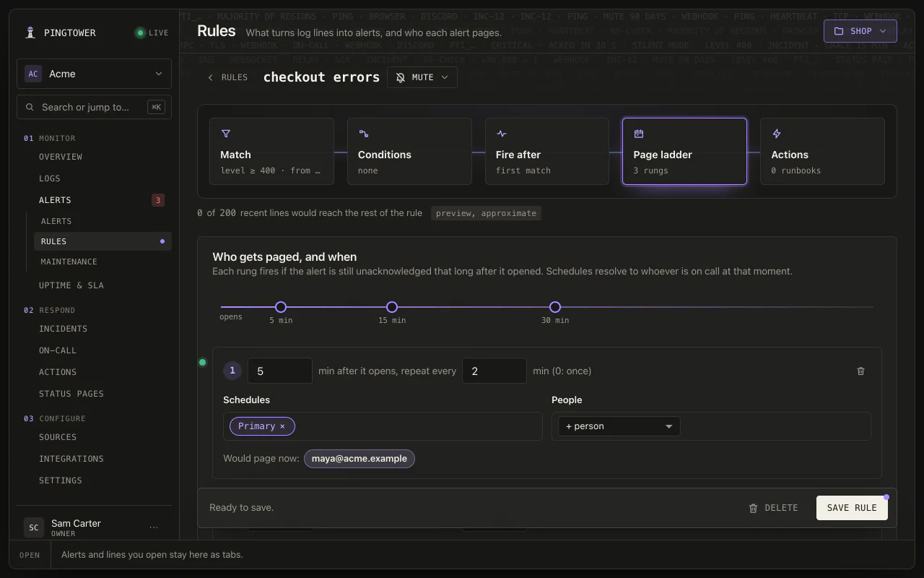Click the SAVE RULE button
The image size is (924, 578).
(852, 508)
